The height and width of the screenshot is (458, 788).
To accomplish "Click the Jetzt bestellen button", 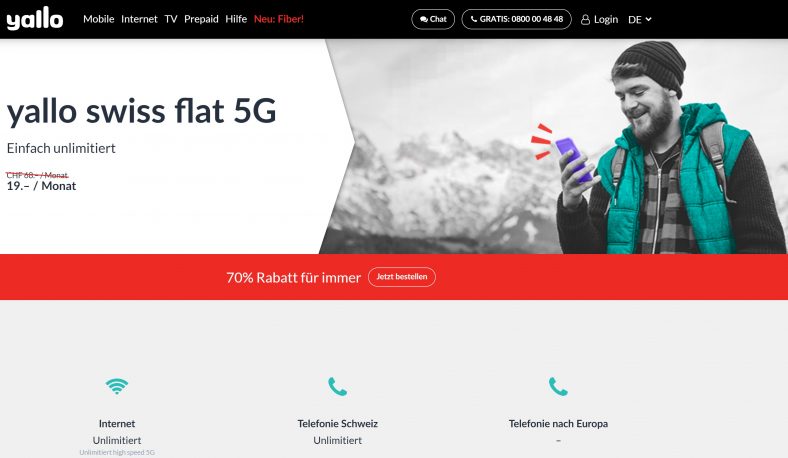I will (x=402, y=277).
